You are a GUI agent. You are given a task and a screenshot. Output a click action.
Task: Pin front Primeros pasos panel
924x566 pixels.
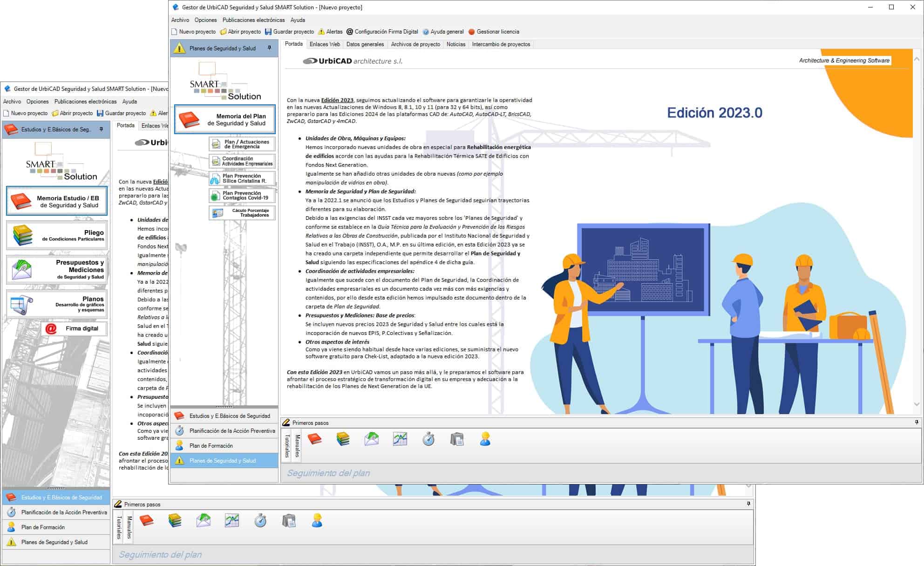pyautogui.click(x=917, y=423)
